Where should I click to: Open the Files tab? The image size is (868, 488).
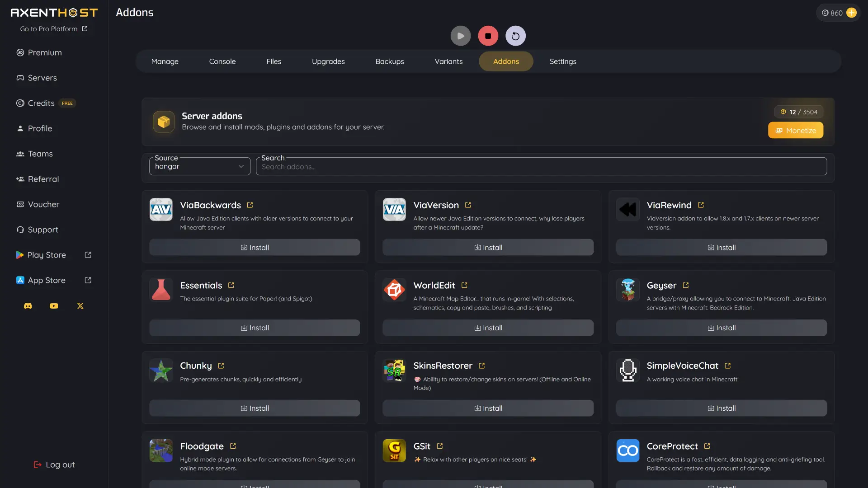(x=274, y=61)
